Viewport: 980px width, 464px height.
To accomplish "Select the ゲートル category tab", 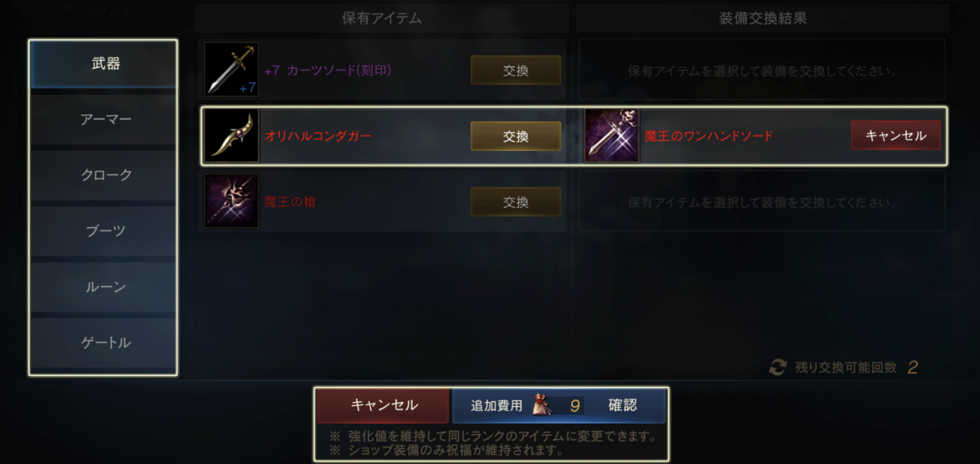I will tap(103, 343).
